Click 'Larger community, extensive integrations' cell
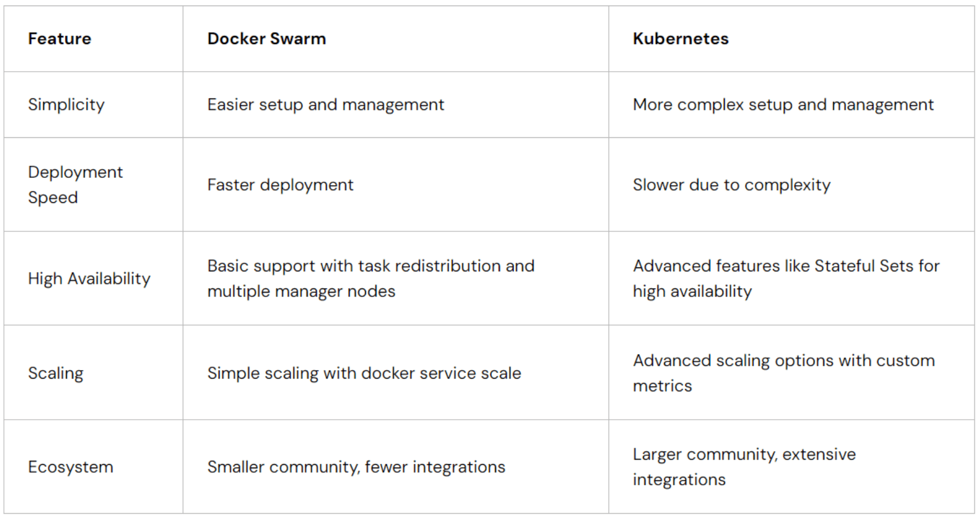The width and height of the screenshot is (980, 517). coord(744,466)
